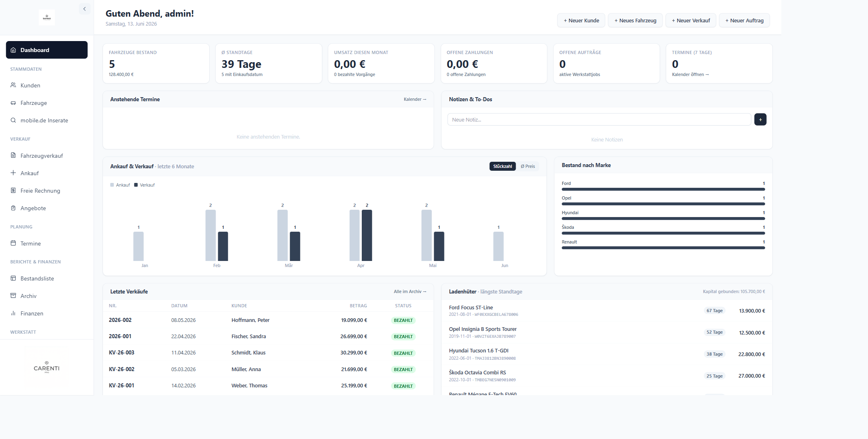Open the Fahrzeuge Bestand stat card
This screenshot has height=439, width=868.
[156, 63]
